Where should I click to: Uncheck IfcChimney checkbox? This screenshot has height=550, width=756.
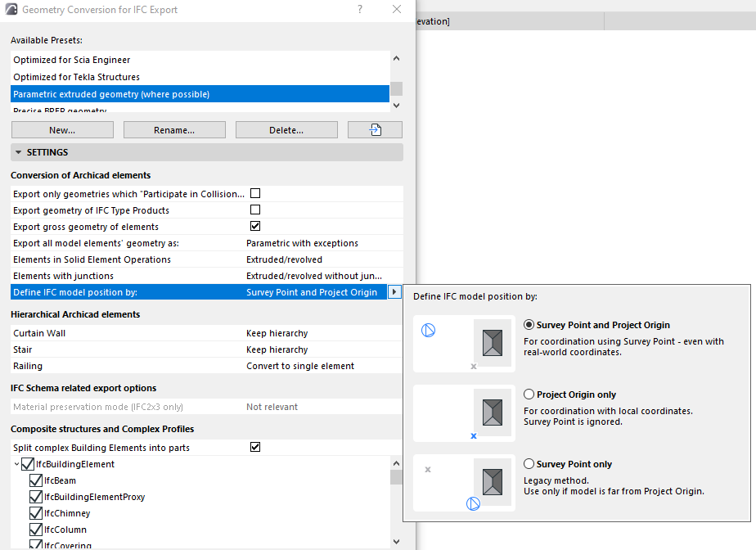[x=36, y=513]
